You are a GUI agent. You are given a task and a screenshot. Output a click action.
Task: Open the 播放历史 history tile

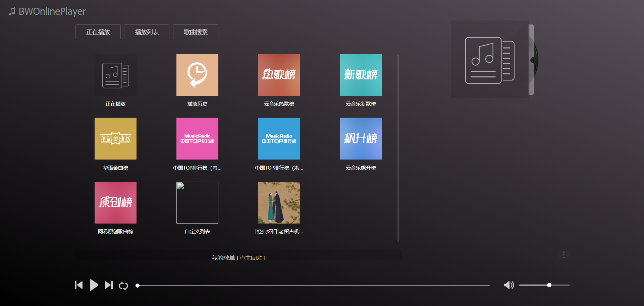pos(197,75)
